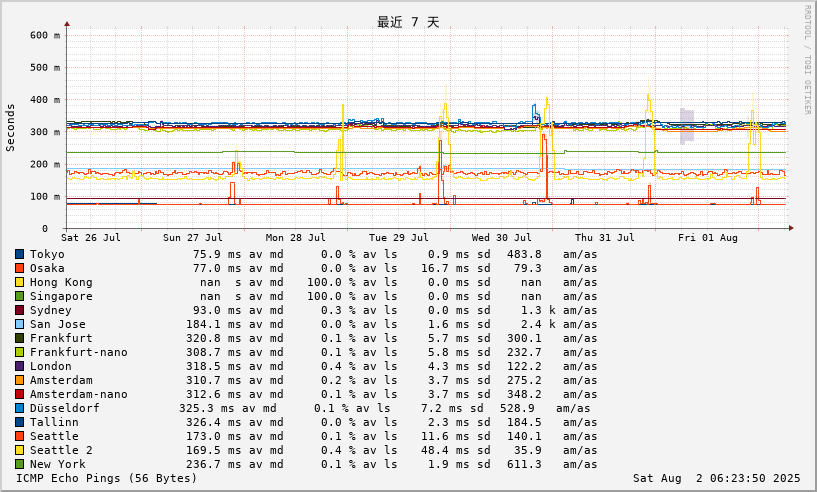Image resolution: width=817 pixels, height=492 pixels.
Task: Click the Amsterdam orange legend swatch
Action: tap(19, 380)
